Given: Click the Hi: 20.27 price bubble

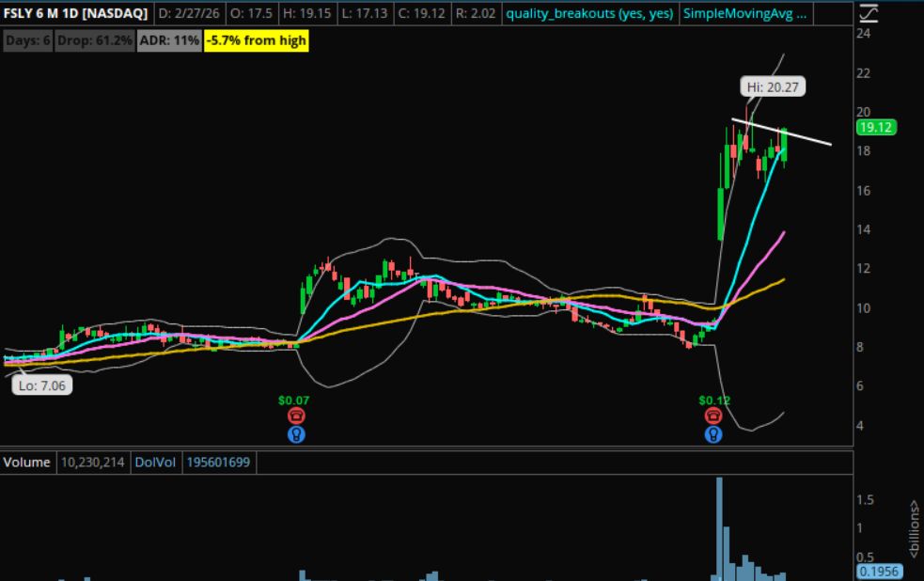Looking at the screenshot, I should click(x=773, y=86).
